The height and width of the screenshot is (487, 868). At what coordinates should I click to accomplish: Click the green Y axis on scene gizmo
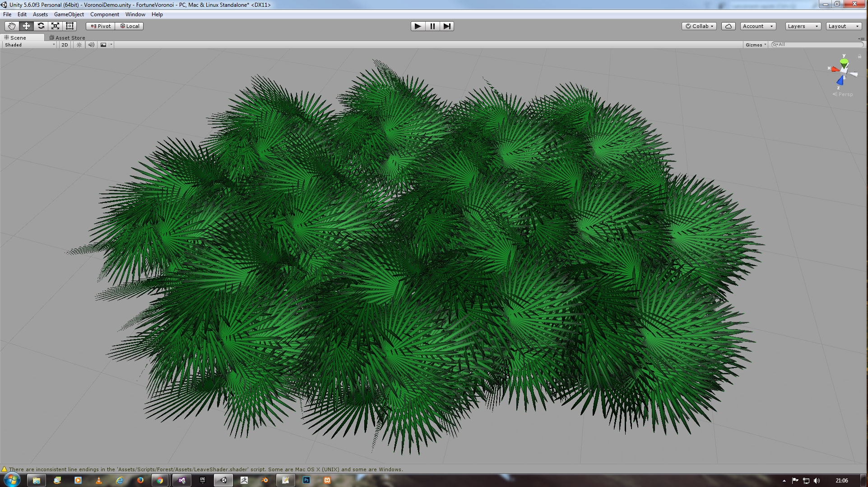tap(844, 61)
